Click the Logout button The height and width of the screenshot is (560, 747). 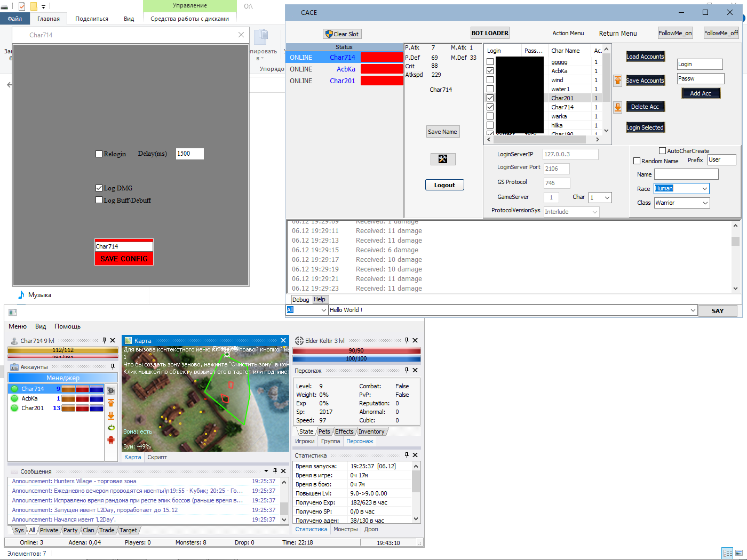pos(444,185)
